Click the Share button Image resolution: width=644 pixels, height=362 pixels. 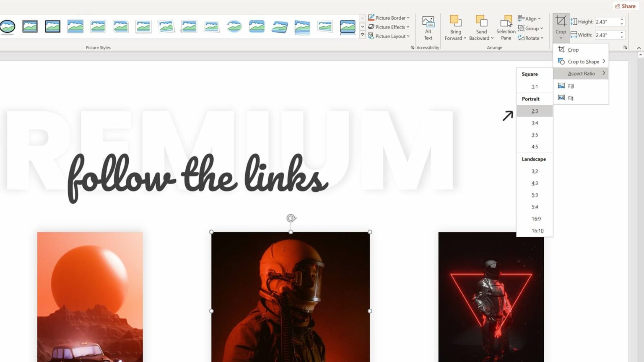pos(625,6)
